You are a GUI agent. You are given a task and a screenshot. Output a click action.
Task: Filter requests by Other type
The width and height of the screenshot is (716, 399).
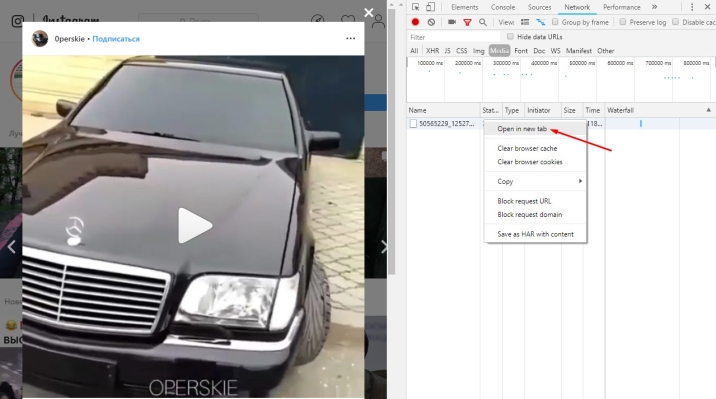(605, 51)
